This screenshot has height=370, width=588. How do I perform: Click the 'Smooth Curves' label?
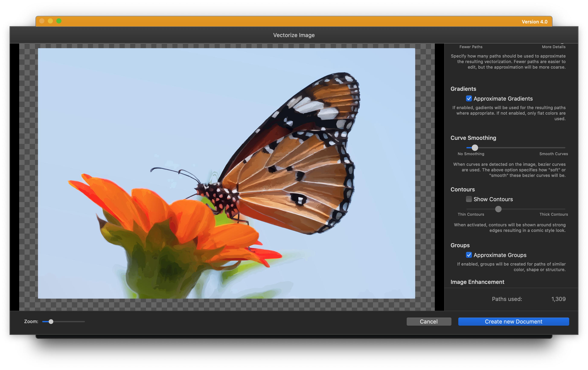(553, 154)
